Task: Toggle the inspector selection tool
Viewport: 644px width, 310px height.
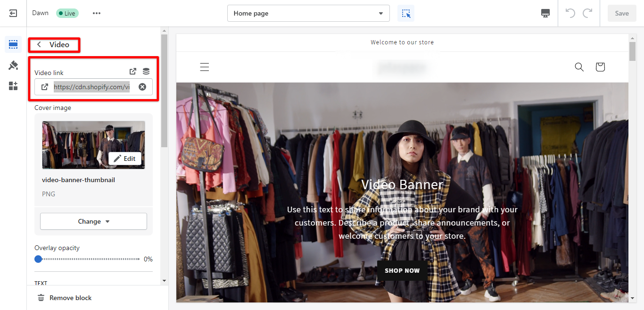Action: [406, 13]
